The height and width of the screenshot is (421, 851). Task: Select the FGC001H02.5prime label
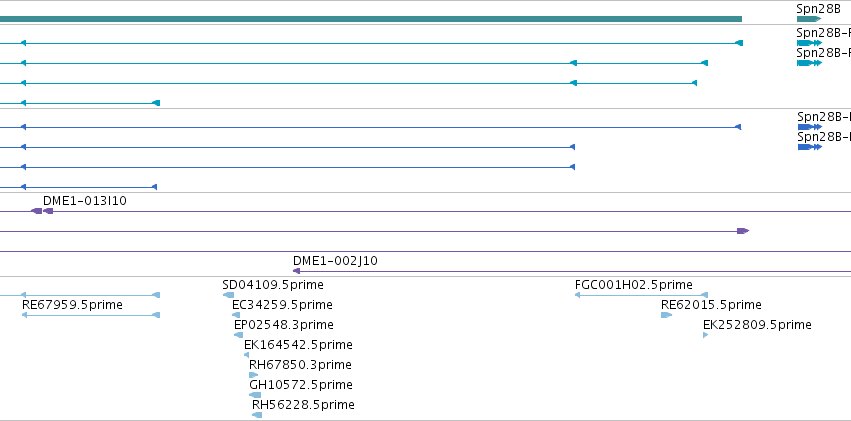[x=633, y=285]
